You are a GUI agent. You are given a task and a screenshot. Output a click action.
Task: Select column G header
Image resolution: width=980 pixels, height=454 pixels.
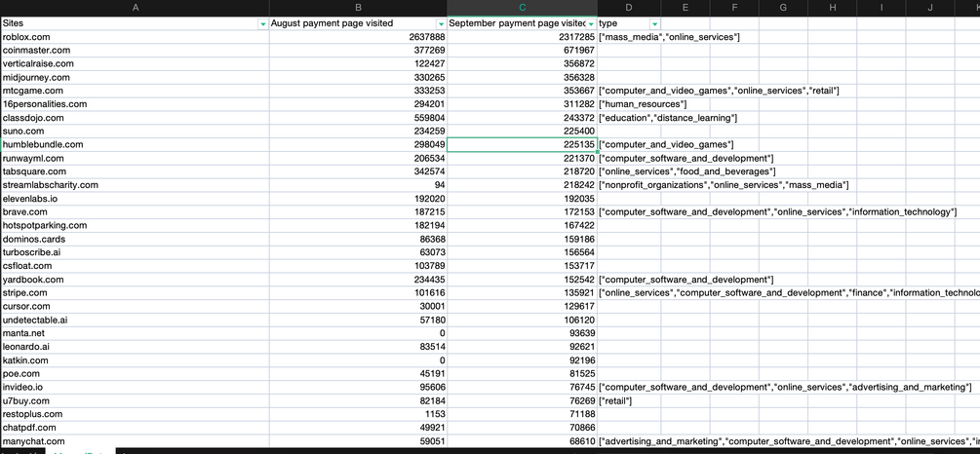[783, 8]
